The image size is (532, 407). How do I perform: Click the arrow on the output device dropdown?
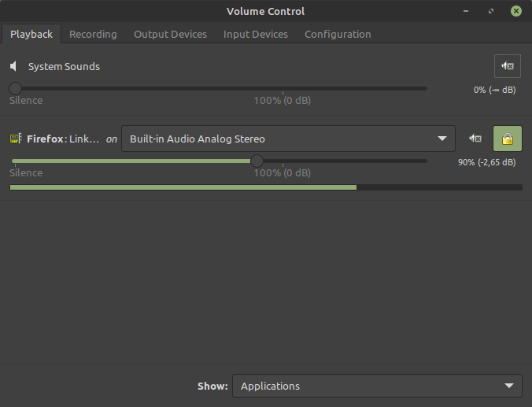click(441, 139)
